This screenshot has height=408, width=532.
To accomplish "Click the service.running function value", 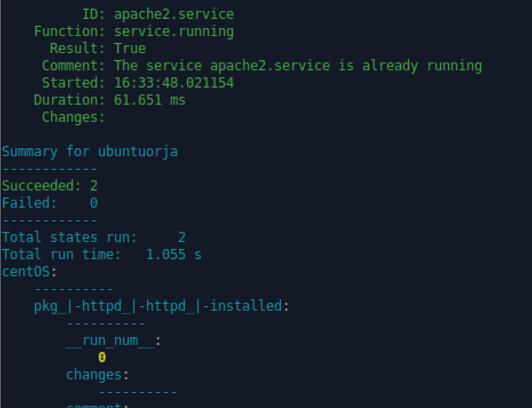I will click(x=174, y=31).
